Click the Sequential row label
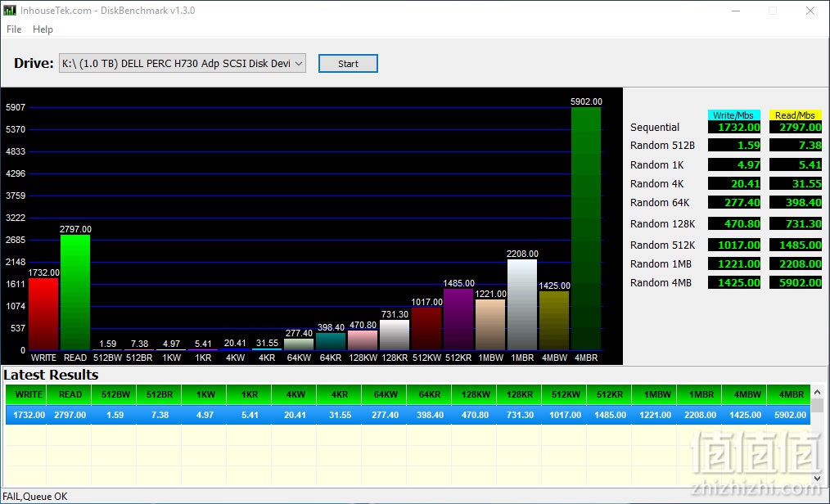Image resolution: width=830 pixels, height=504 pixels. point(654,128)
